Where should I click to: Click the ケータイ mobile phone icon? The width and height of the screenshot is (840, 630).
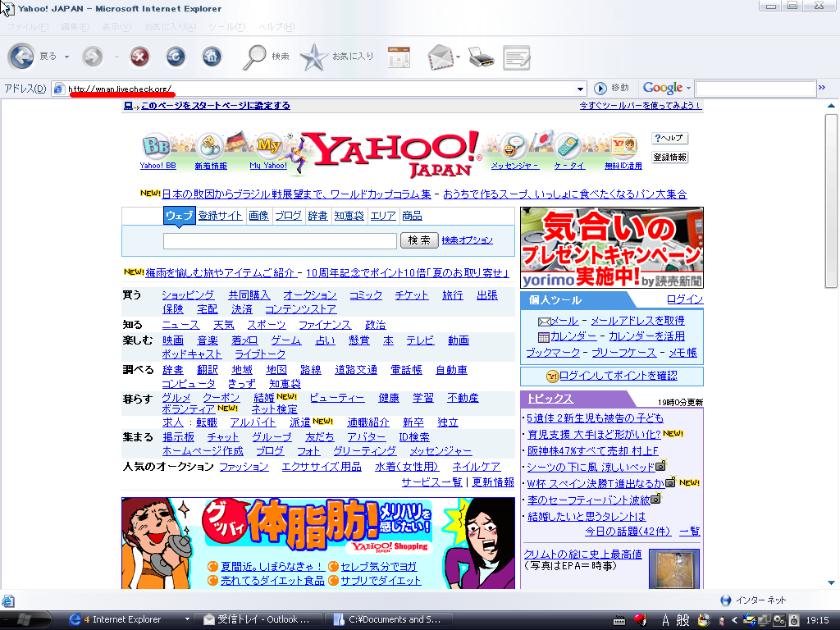pyautogui.click(x=568, y=146)
